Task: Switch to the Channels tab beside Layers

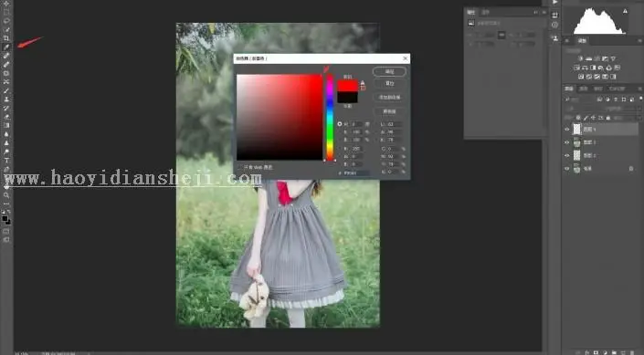Action: pyautogui.click(x=583, y=89)
